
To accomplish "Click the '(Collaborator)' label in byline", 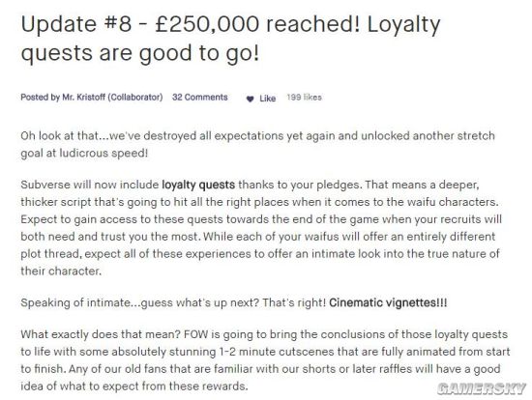I will tap(135, 98).
